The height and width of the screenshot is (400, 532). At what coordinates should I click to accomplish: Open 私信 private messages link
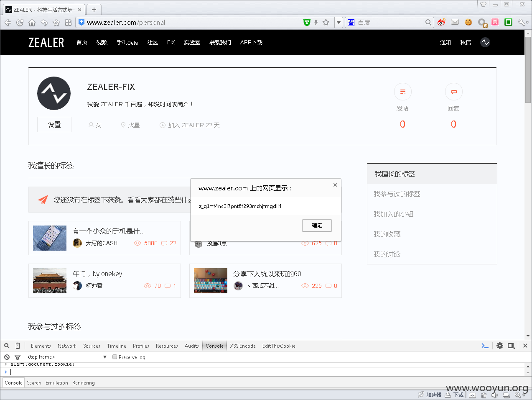[466, 42]
